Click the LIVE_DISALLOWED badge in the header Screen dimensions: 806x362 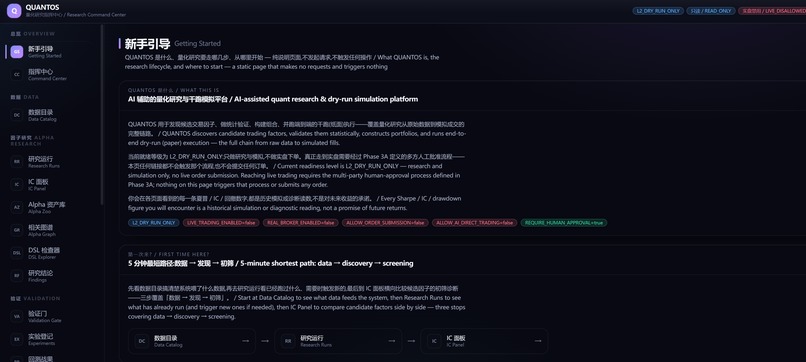click(772, 11)
